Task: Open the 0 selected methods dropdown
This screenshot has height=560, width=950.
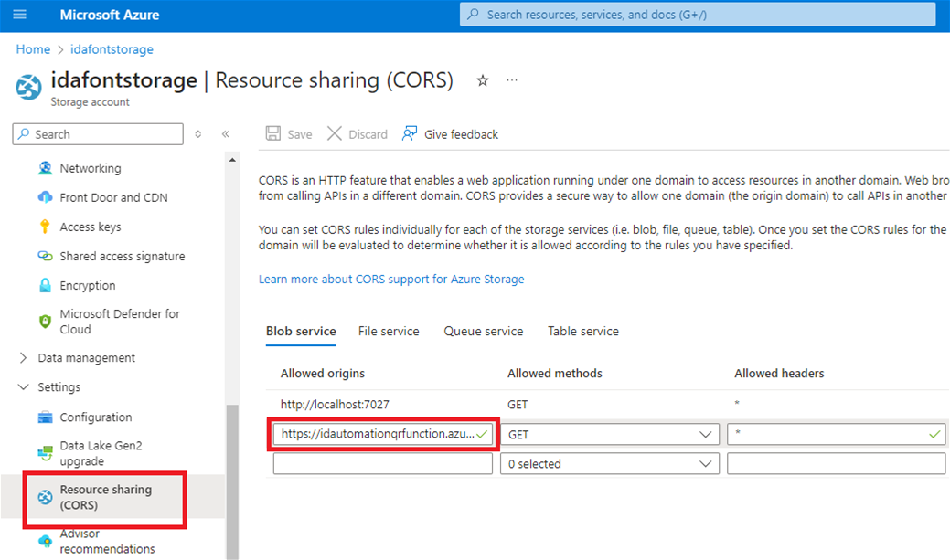Action: (x=610, y=464)
